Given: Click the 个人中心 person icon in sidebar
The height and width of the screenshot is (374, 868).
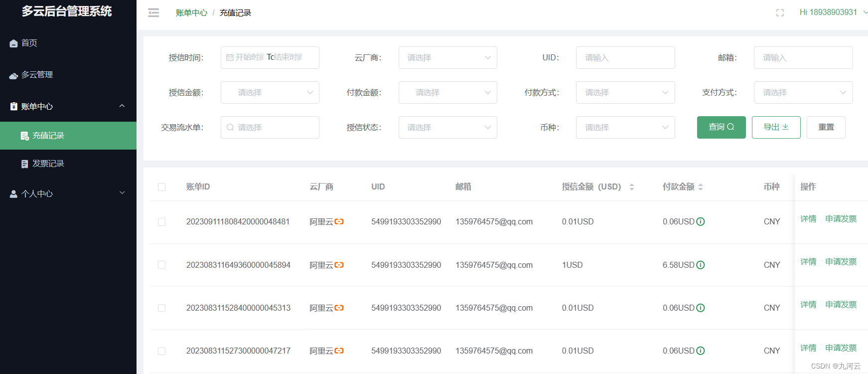Looking at the screenshot, I should pos(14,194).
